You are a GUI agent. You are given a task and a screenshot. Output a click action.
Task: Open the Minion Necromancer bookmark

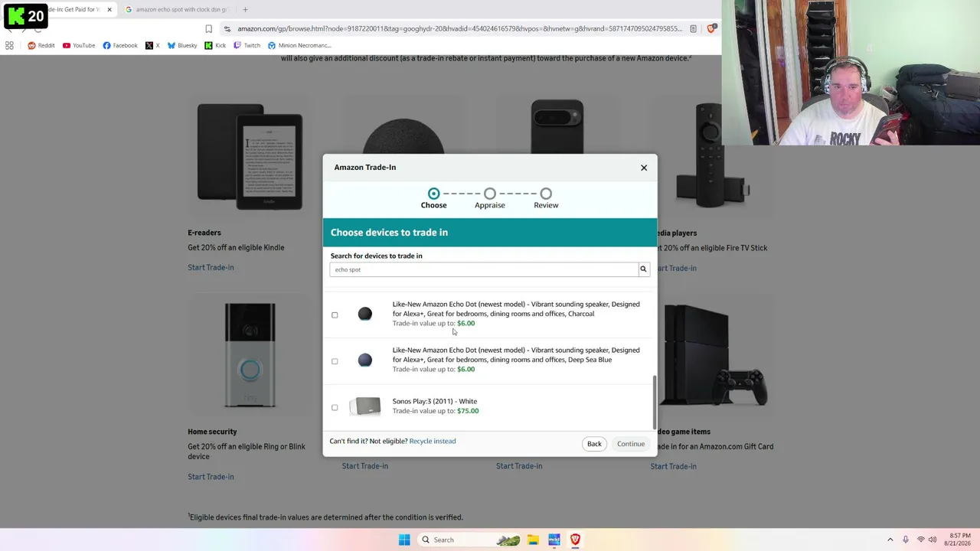click(x=299, y=46)
